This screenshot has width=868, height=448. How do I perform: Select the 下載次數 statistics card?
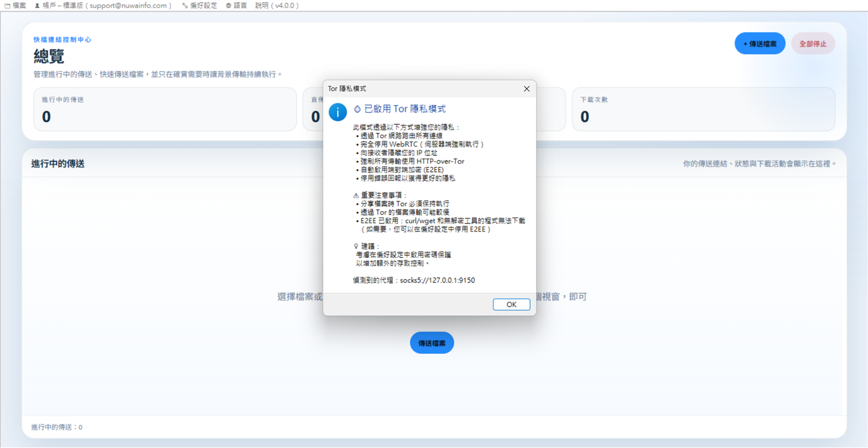tap(703, 109)
